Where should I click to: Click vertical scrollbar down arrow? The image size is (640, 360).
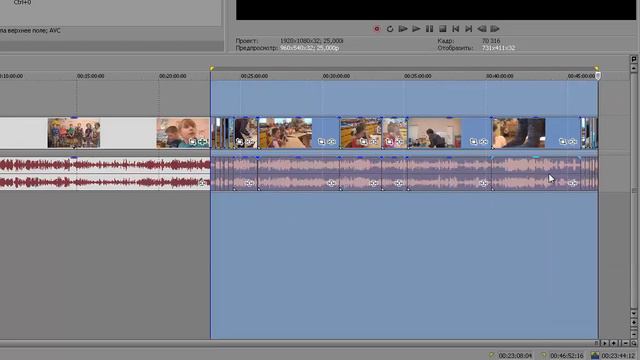(634, 313)
